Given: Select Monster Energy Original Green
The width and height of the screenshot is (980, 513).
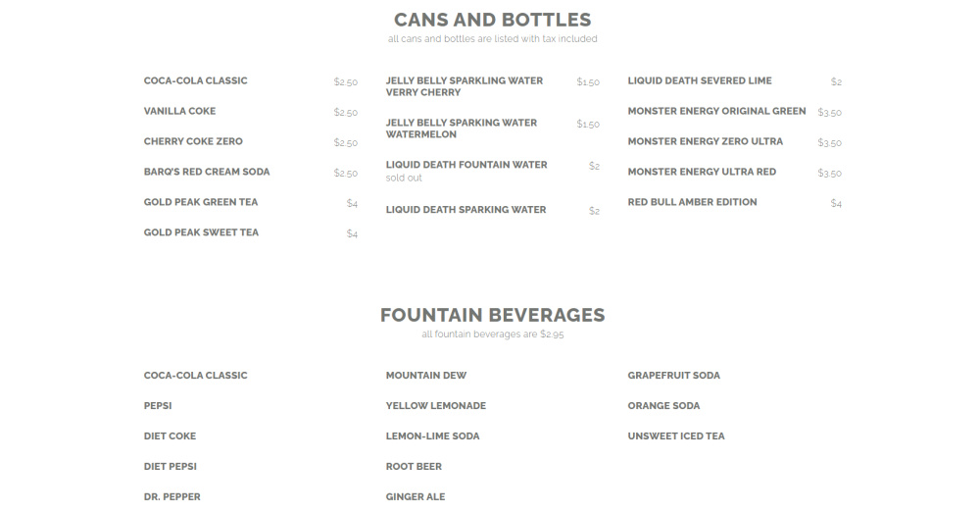Looking at the screenshot, I should (716, 111).
